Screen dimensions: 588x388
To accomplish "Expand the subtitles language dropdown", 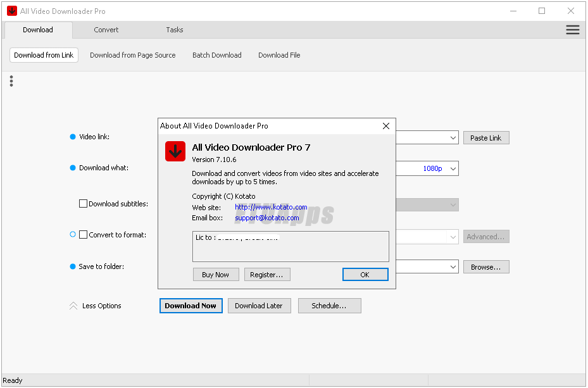I will click(x=453, y=204).
